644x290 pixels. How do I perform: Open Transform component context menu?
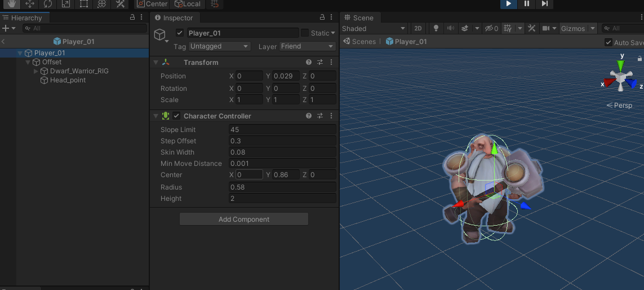click(x=331, y=63)
